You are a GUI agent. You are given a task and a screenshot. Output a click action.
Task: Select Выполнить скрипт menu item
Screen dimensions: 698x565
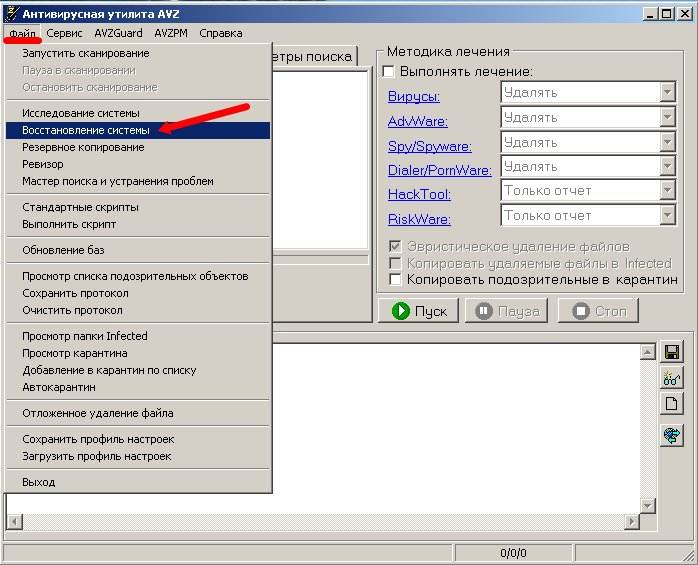click(138, 224)
